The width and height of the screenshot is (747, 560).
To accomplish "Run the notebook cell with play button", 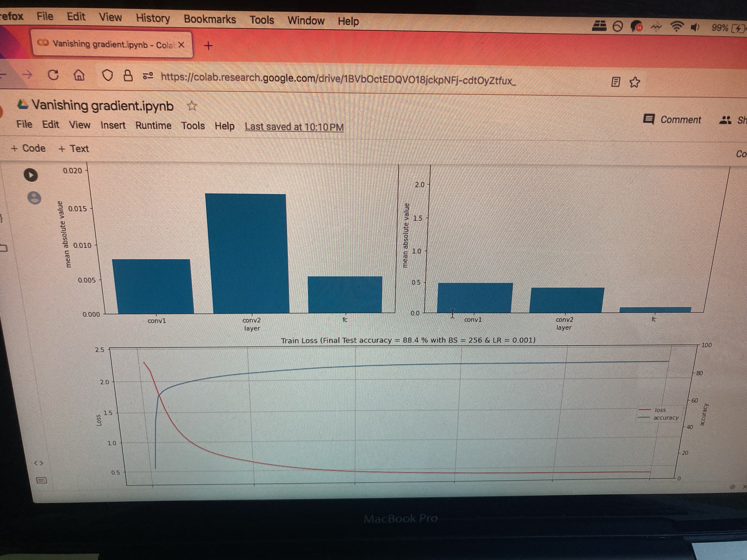I will 31,175.
